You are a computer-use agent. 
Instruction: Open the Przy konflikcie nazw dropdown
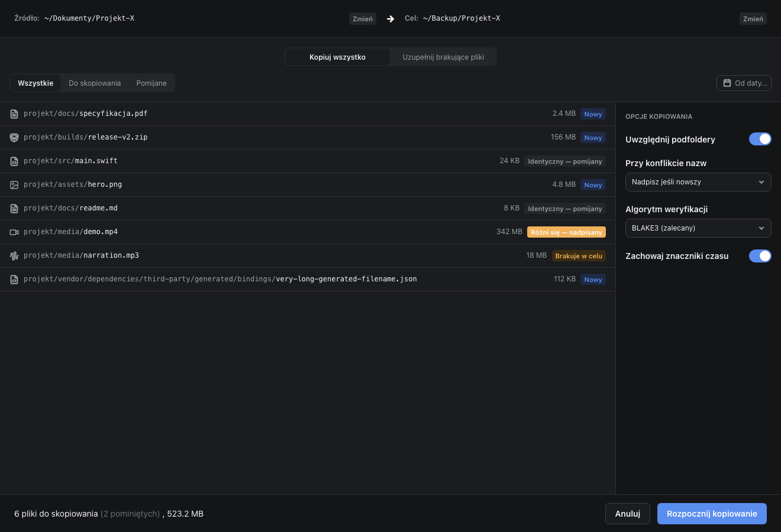click(698, 182)
